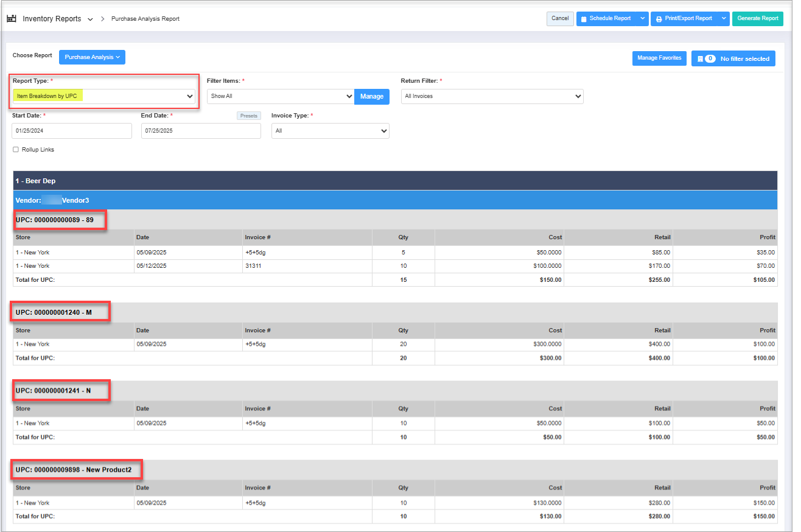The width and height of the screenshot is (801, 532).
Task: Click the Purchase Analysis Report breadcrumb
Action: click(145, 19)
